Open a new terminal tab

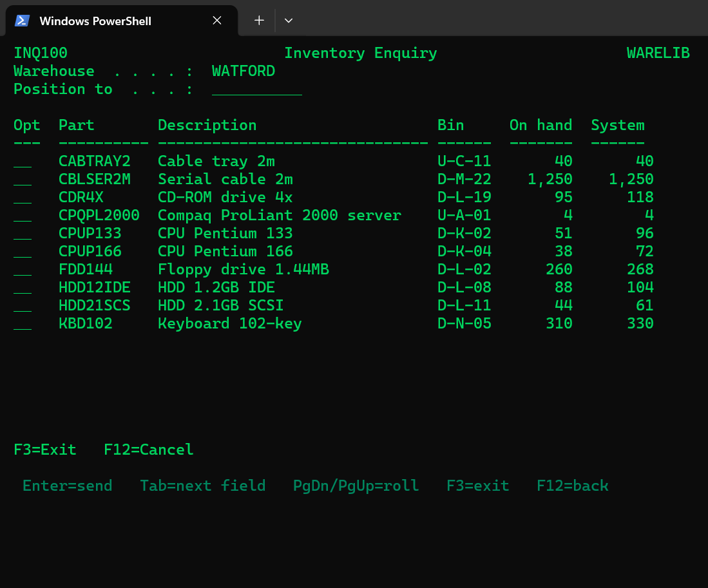click(259, 21)
